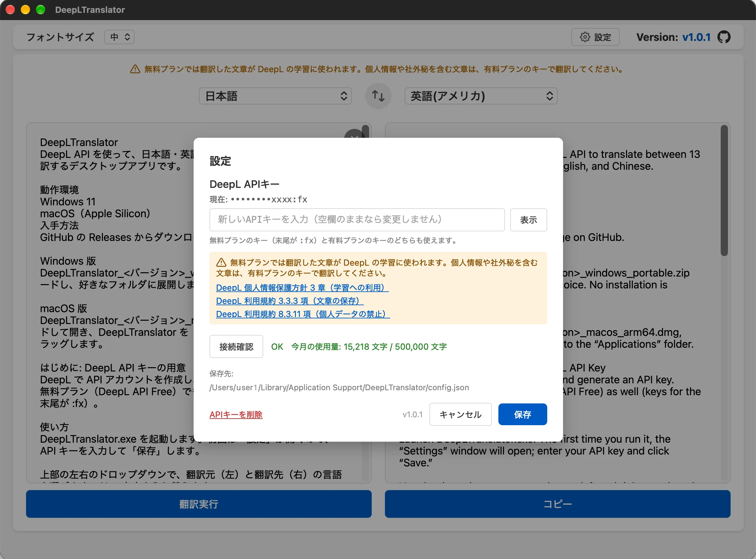Screen dimensions: 756x559
Task: Click the キャンセル button
Action: 460,414
